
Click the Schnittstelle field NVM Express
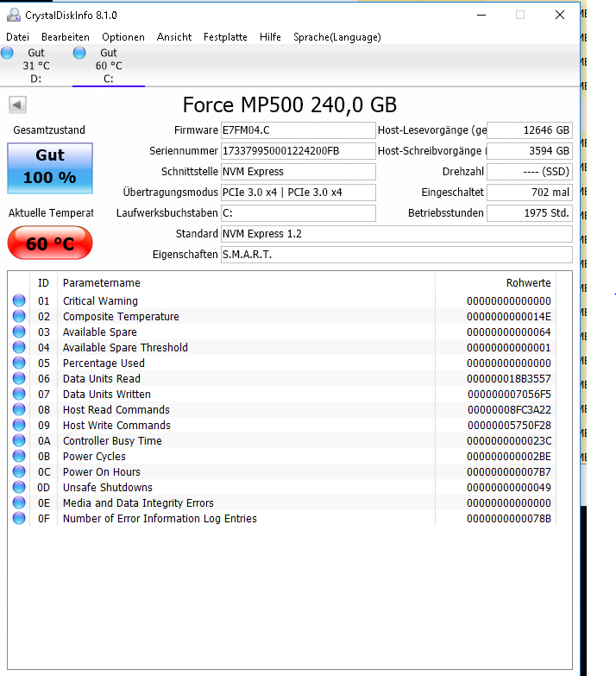(x=299, y=172)
